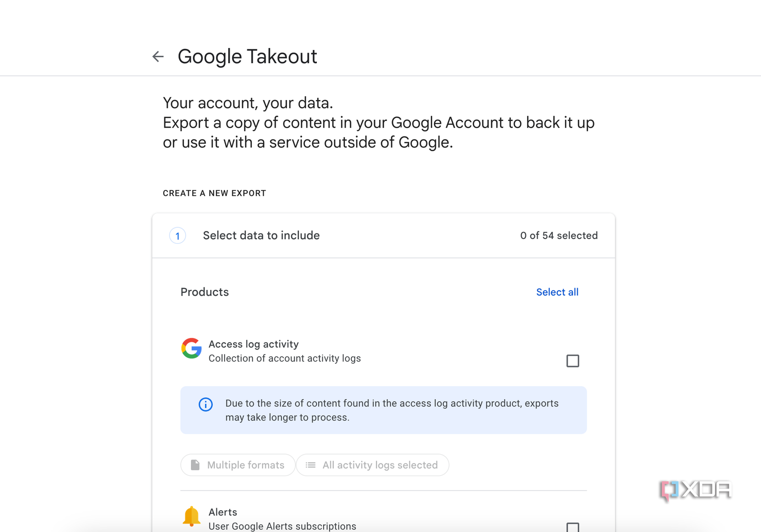Click the XDA logo watermark
This screenshot has width=761, height=532.
pos(695,490)
